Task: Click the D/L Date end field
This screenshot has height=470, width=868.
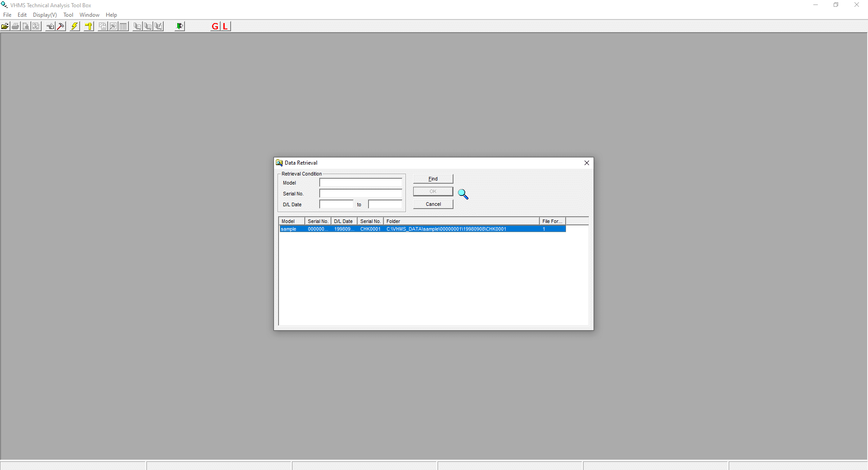Action: coord(385,204)
